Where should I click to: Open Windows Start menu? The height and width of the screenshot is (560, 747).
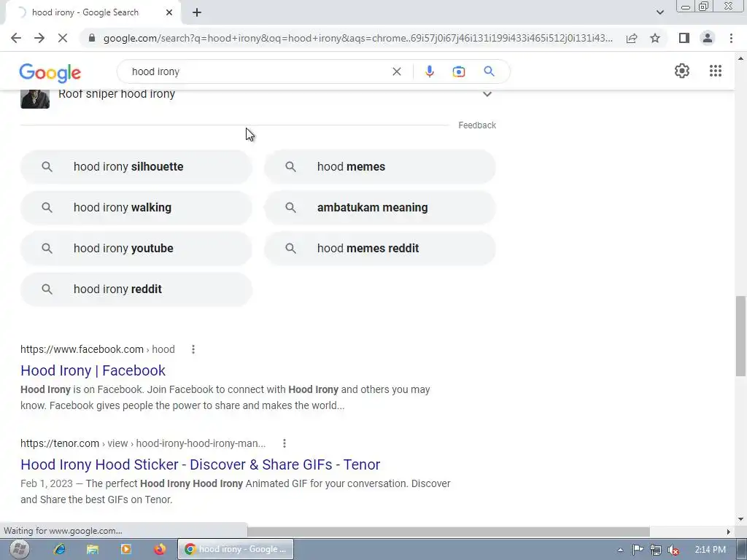click(x=20, y=549)
